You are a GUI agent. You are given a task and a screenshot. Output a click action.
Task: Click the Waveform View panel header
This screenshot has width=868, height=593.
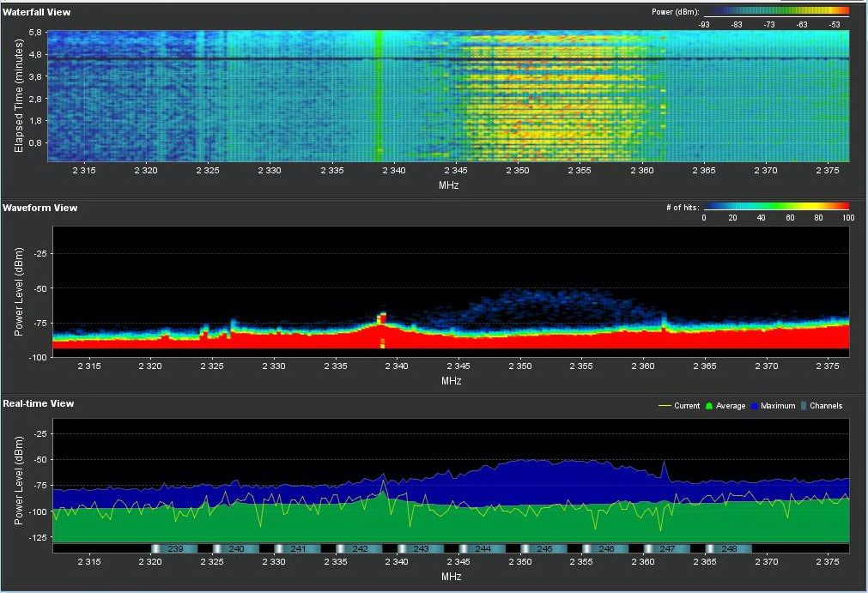point(39,208)
